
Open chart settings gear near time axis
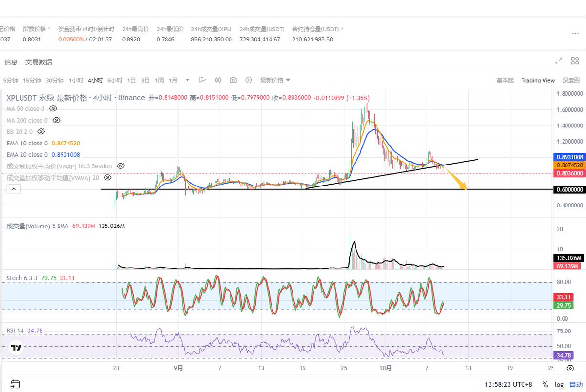[571, 368]
